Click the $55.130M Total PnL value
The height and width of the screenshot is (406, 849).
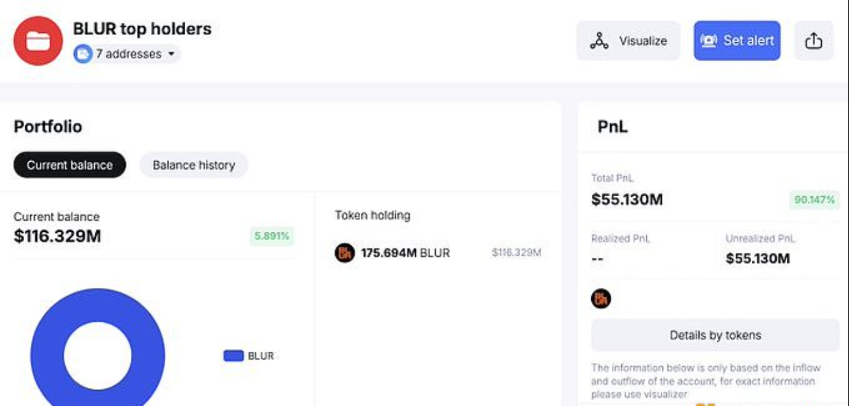coord(627,200)
